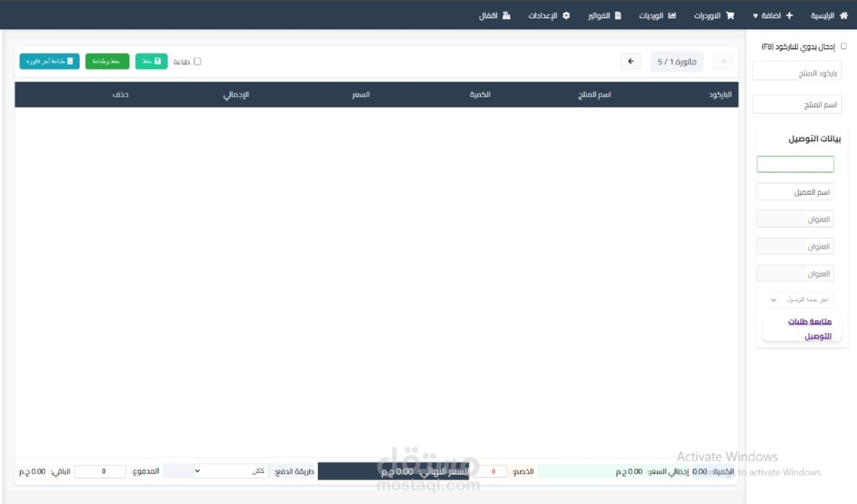Click the green-bordered empty field under بيانات التوصيل
This screenshot has height=504, width=857.
[795, 164]
